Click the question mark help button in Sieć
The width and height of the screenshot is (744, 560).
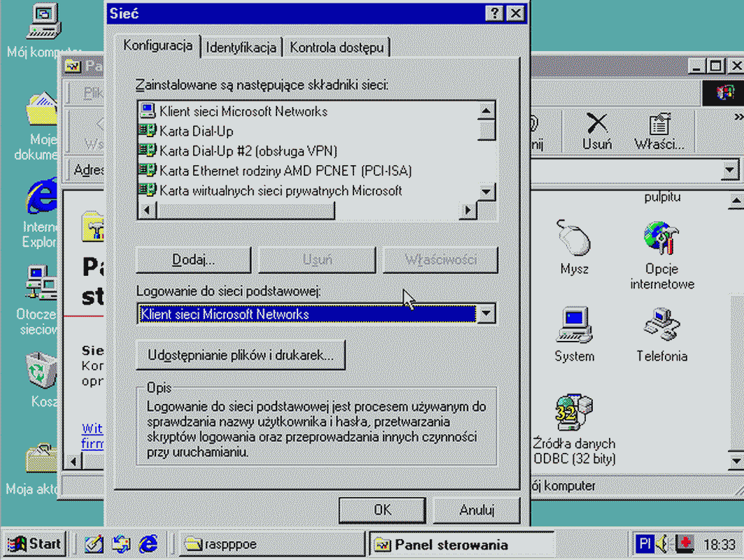pyautogui.click(x=494, y=13)
